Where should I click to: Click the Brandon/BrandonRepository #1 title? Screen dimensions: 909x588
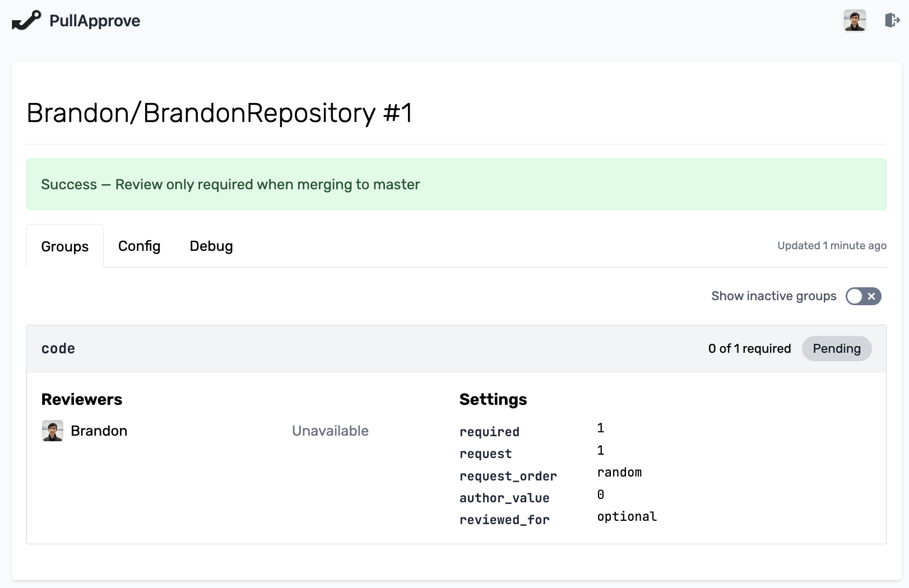click(x=220, y=113)
